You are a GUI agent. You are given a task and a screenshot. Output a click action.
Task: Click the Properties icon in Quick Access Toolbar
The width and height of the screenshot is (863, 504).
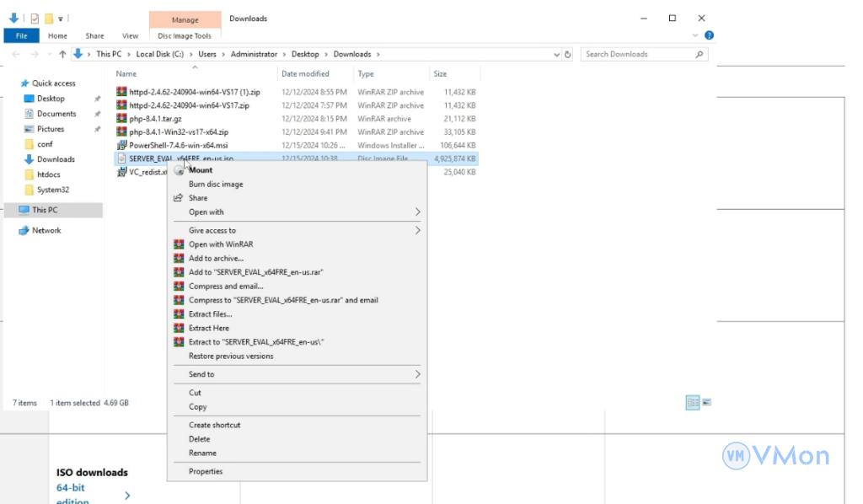[35, 19]
